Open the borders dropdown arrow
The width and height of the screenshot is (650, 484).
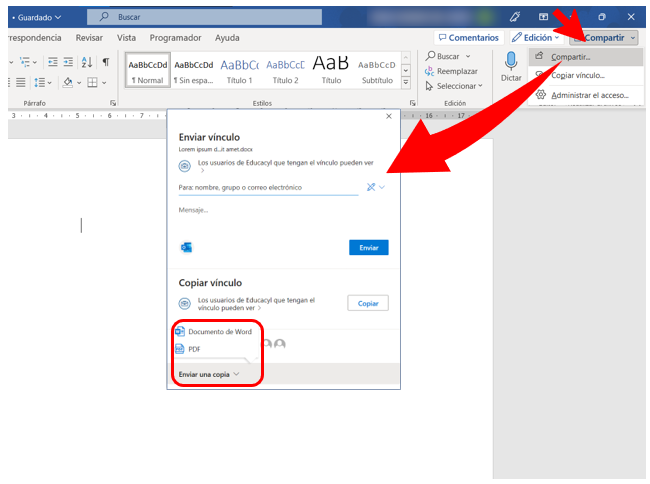(104, 82)
